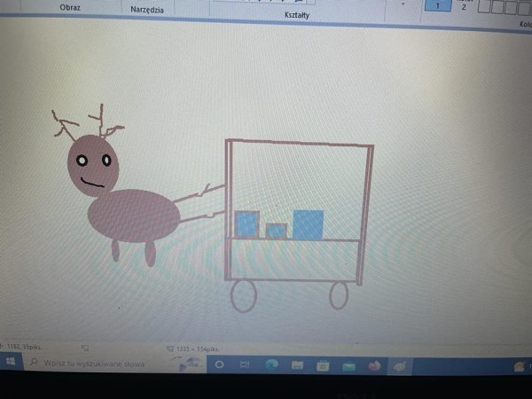Click the Obraz group label

[x=70, y=7]
